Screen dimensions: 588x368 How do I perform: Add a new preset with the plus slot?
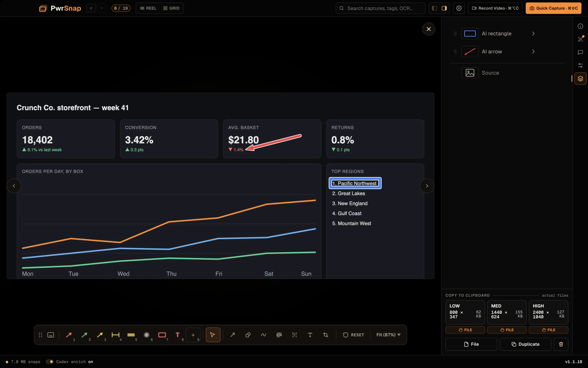(x=193, y=335)
